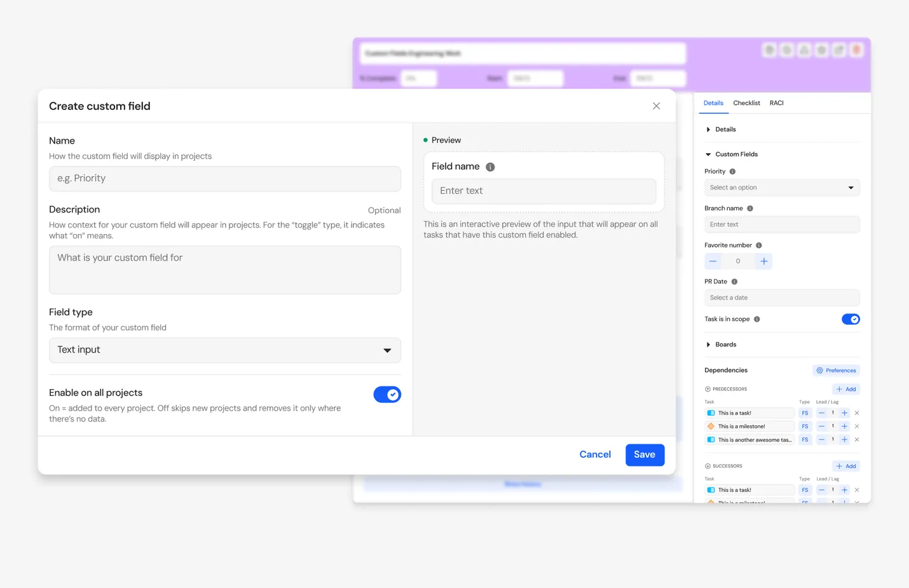Click the info icon next to PR Date

[x=734, y=282]
